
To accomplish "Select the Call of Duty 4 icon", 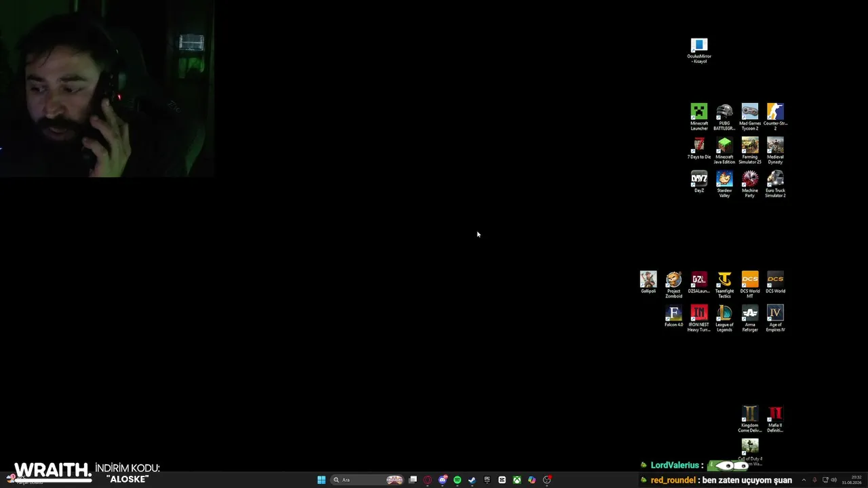I will point(750,452).
